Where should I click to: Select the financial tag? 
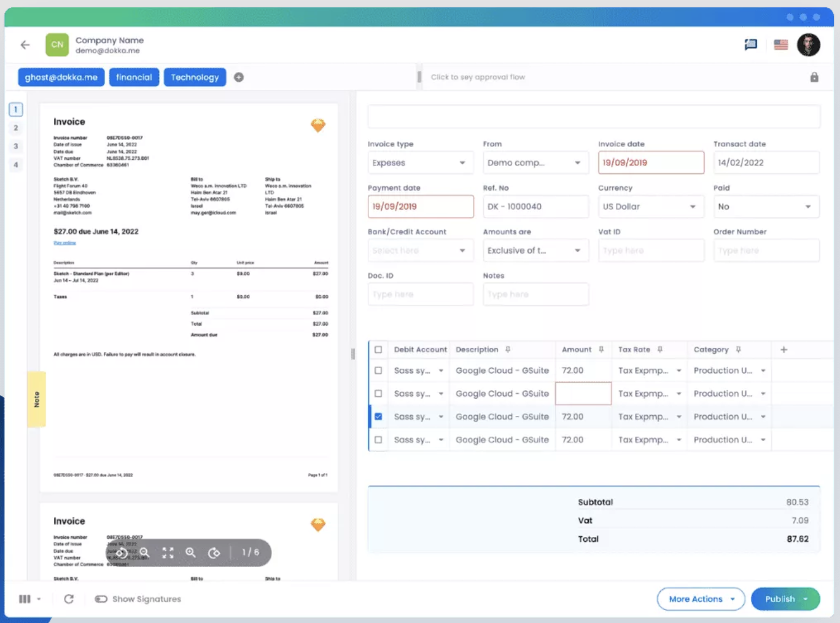[134, 77]
